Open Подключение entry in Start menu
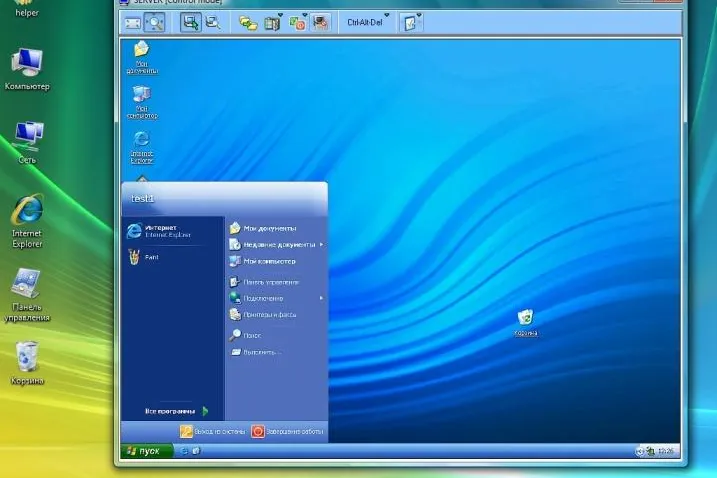The image size is (717, 478). coord(276,298)
